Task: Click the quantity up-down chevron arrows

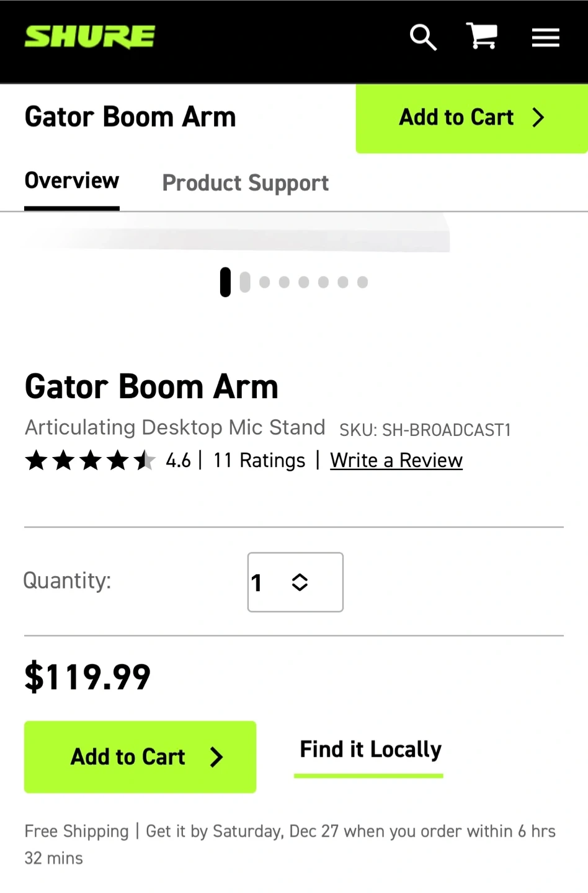Action: [x=300, y=582]
